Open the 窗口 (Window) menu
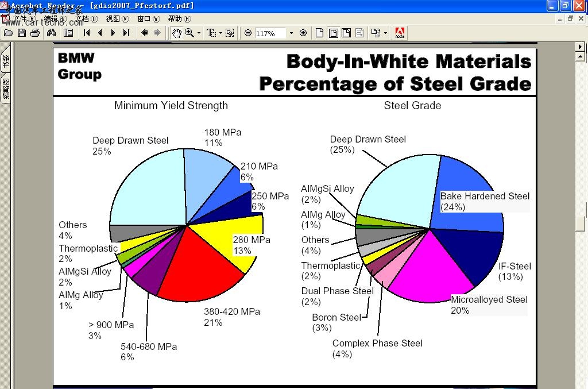Viewport: 588px width, 389px height. click(149, 19)
